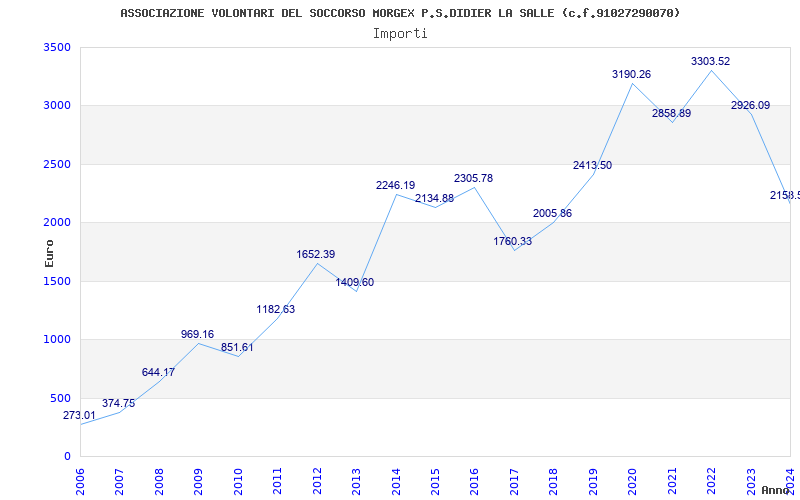800x500 pixels.
Task: Click the 3190.26 data label
Action: pyautogui.click(x=632, y=74)
